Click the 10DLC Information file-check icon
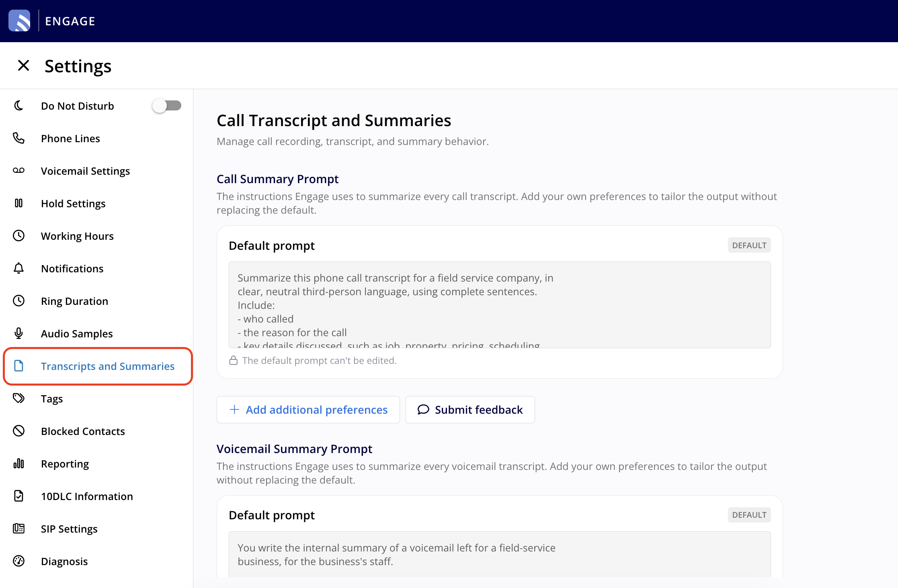The image size is (898, 588). coord(18,496)
